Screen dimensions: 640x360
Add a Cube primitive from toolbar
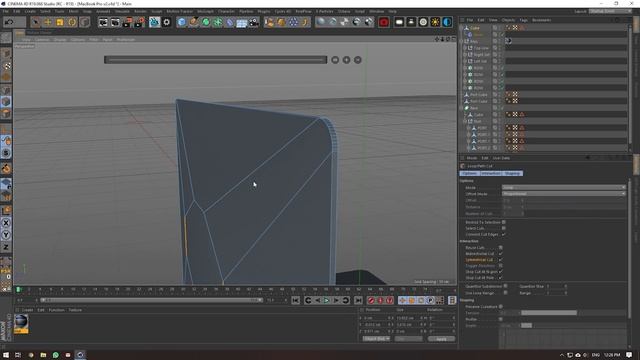(x=182, y=22)
